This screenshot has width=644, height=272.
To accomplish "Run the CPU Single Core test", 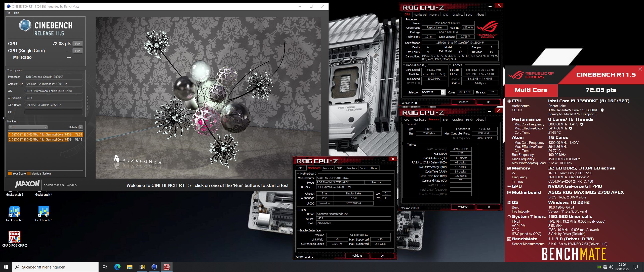I will pos(77,51).
